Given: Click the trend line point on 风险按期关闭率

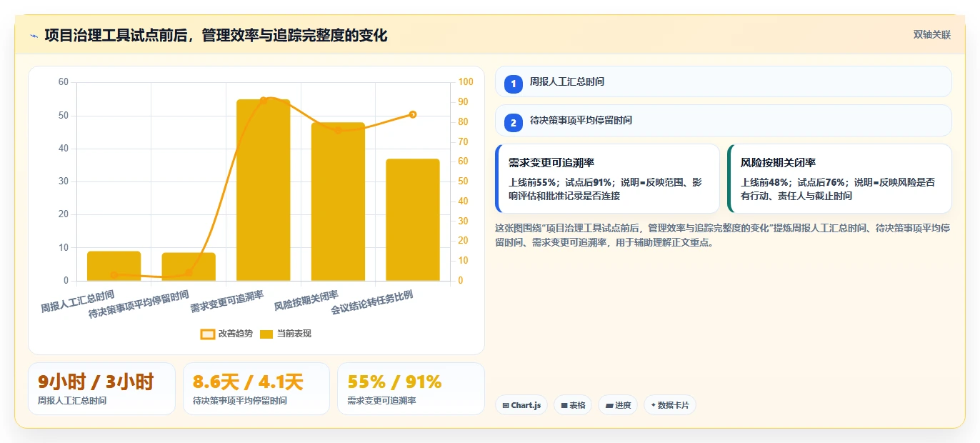Looking at the screenshot, I should [x=338, y=130].
